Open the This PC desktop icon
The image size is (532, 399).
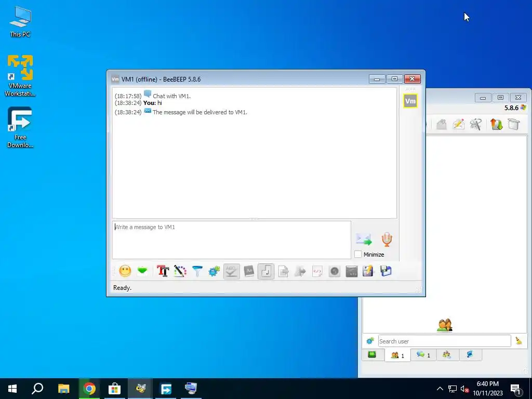[x=20, y=22]
